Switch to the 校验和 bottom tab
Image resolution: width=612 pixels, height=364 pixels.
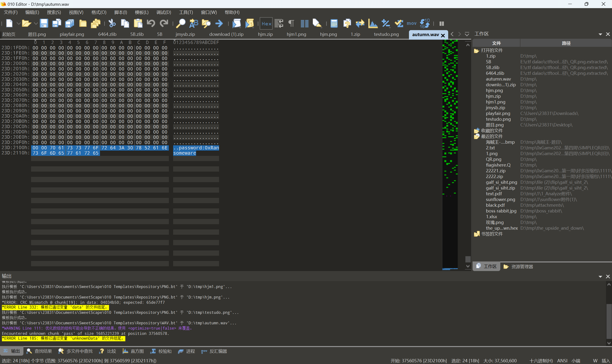click(x=161, y=351)
